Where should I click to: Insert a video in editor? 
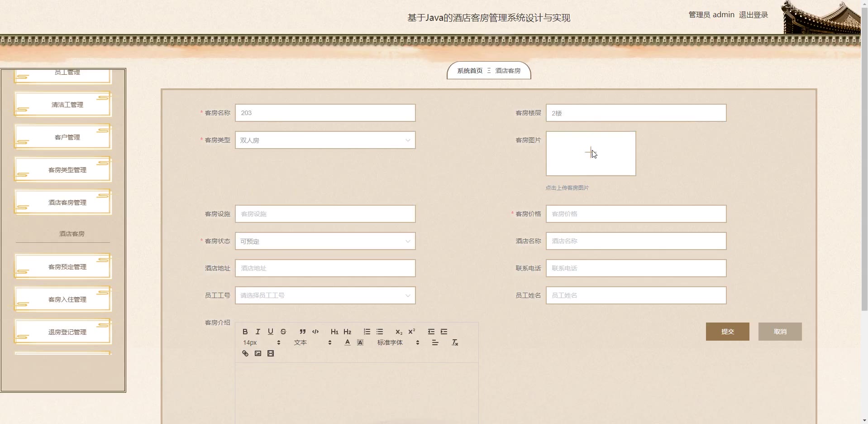click(x=270, y=353)
